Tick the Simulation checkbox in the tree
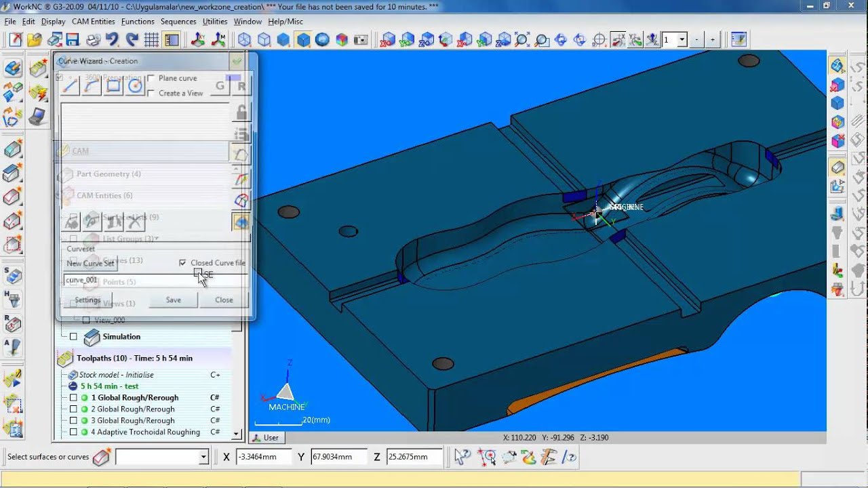 74,337
